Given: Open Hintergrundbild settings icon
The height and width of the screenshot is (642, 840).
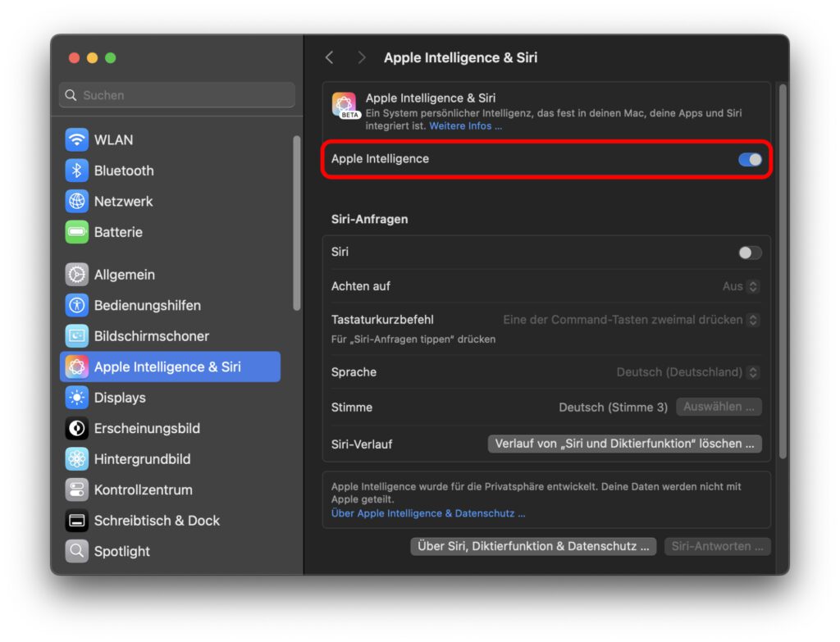Looking at the screenshot, I should pyautogui.click(x=77, y=459).
